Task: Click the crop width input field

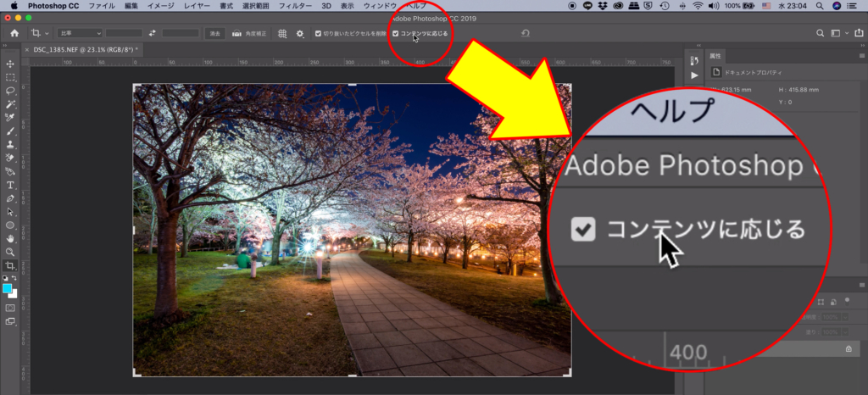Action: tap(124, 33)
